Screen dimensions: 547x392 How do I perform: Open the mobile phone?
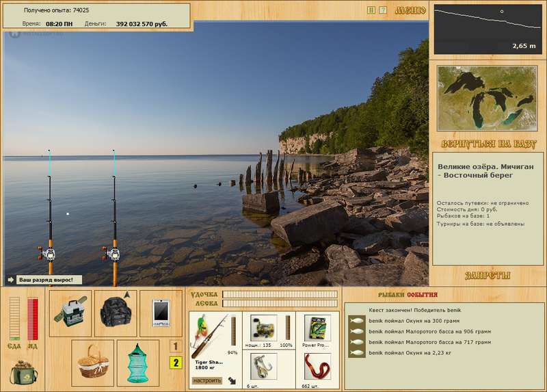tap(161, 313)
